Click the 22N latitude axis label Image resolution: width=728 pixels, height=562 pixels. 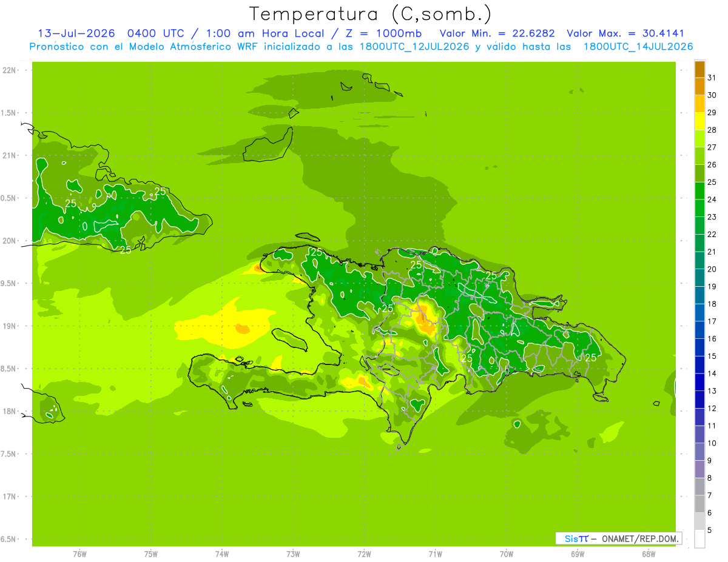(x=8, y=70)
